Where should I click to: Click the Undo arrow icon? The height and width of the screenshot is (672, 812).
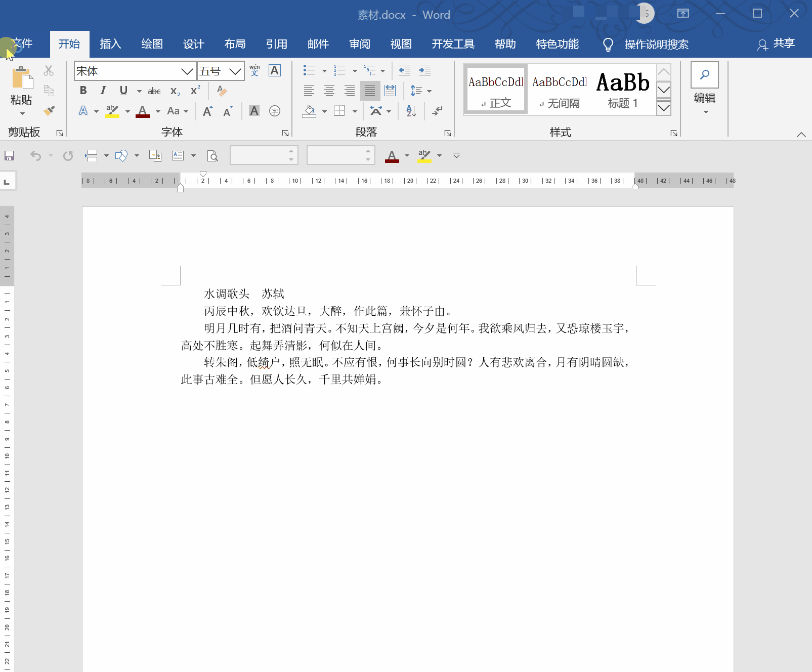[35, 156]
